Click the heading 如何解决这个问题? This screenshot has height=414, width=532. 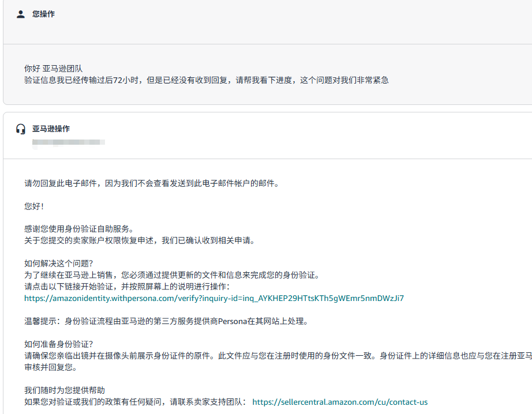click(x=58, y=264)
